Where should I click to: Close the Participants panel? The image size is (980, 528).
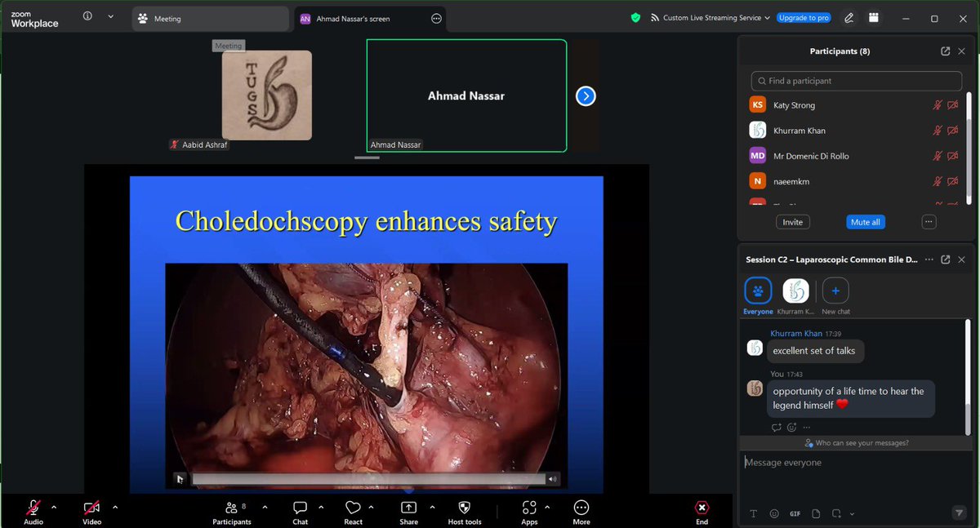pos(962,51)
